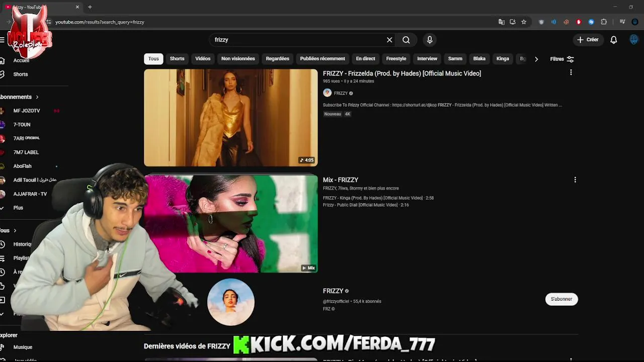
Task: Click 'Frizzy - Public Diali' mix entry
Action: click(x=366, y=205)
